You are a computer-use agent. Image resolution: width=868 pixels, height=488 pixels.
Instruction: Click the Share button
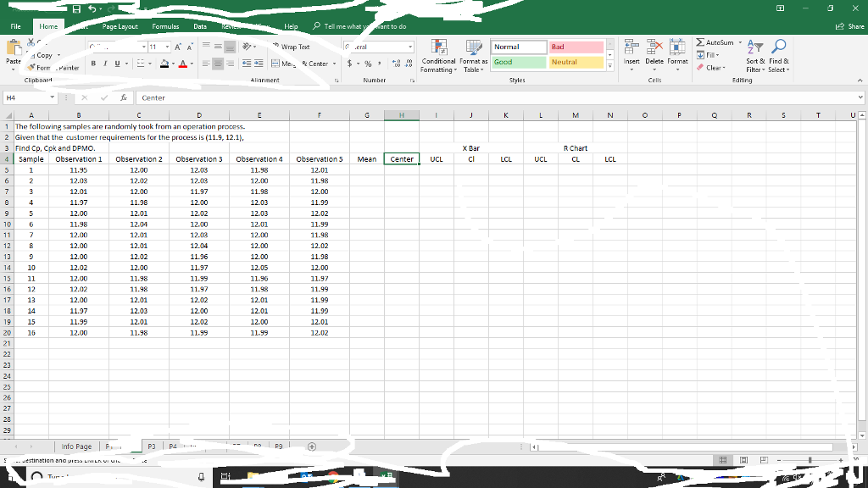pyautogui.click(x=848, y=26)
